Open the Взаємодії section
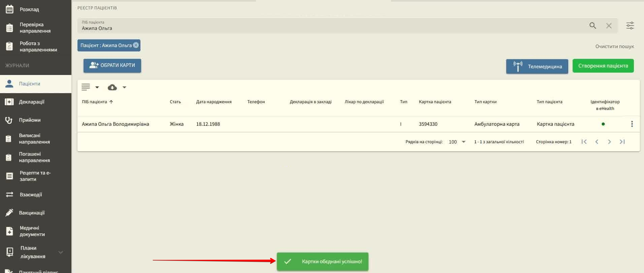644x273 pixels. [x=36, y=195]
